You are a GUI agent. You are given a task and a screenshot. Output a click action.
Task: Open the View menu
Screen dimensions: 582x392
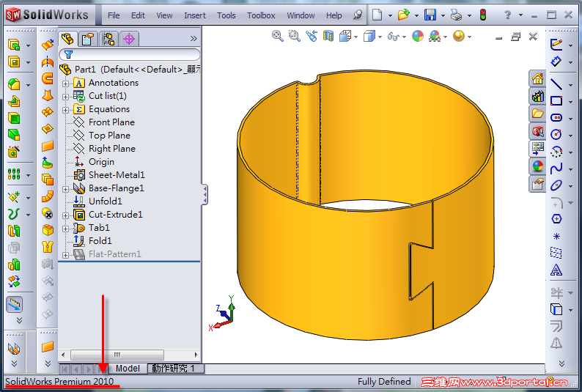(164, 15)
